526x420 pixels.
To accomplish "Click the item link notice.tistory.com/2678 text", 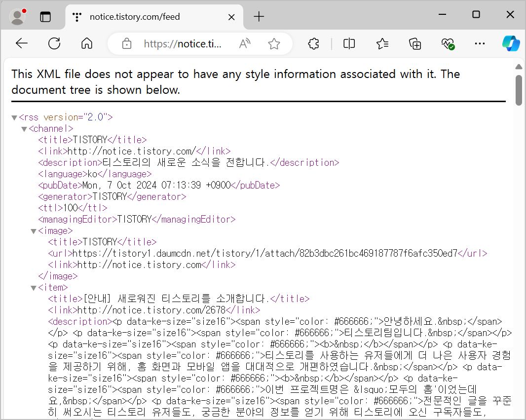I will (151, 310).
